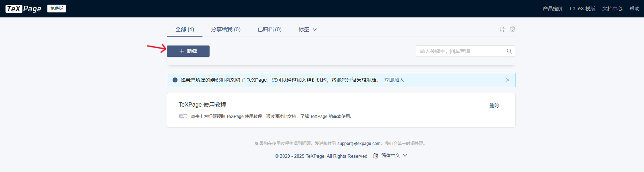The image size is (644, 172).
Task: Go to LaTeX 模版 page
Action: (x=582, y=9)
